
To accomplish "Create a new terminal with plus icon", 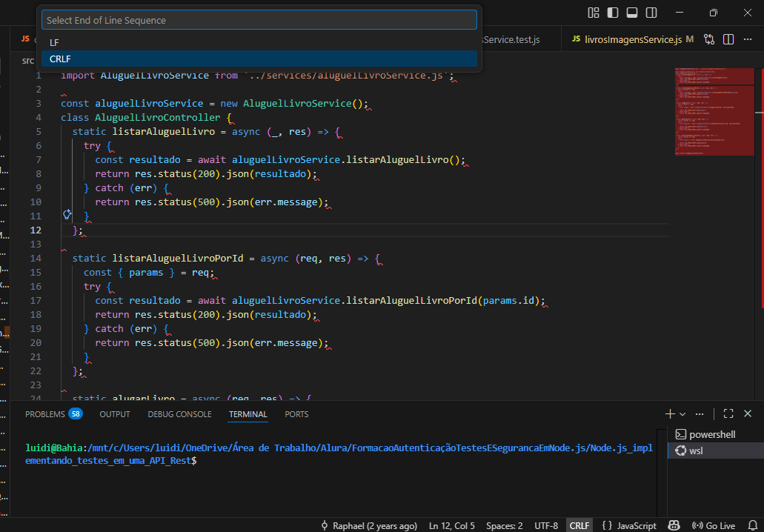I will 670,413.
